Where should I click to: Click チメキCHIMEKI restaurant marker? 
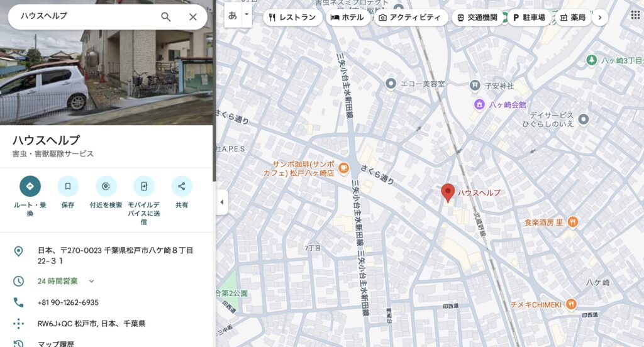tap(571, 304)
